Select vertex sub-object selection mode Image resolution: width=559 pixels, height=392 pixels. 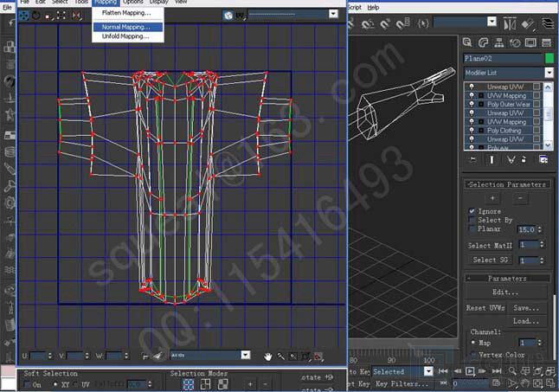pyautogui.click(x=189, y=384)
